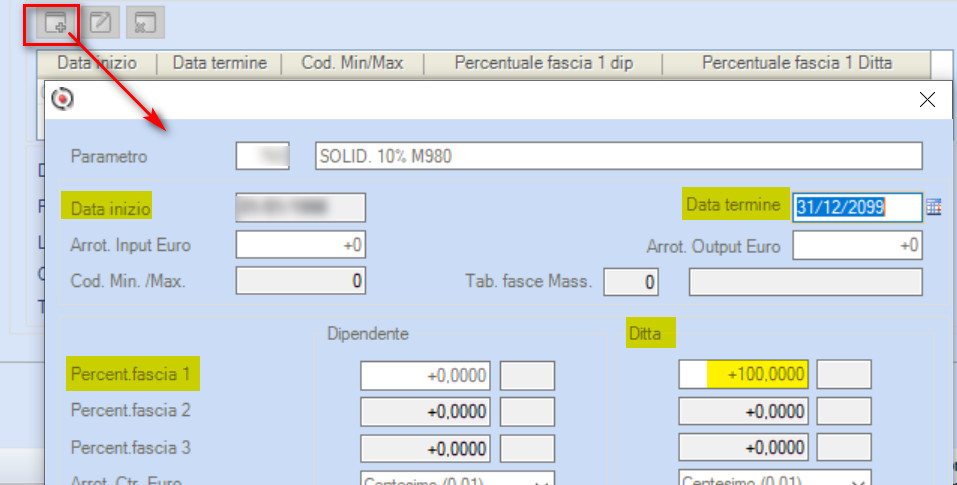Click small box beside Ditta fascia 2

click(x=844, y=412)
